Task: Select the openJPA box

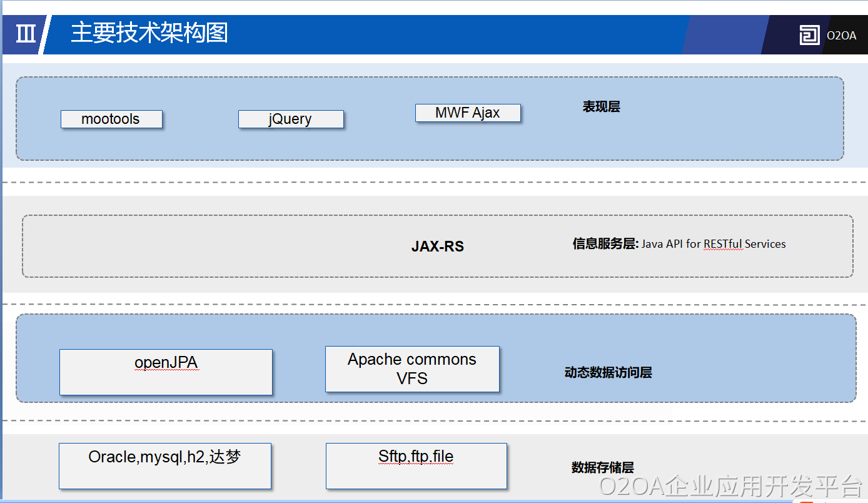Action: tap(166, 372)
